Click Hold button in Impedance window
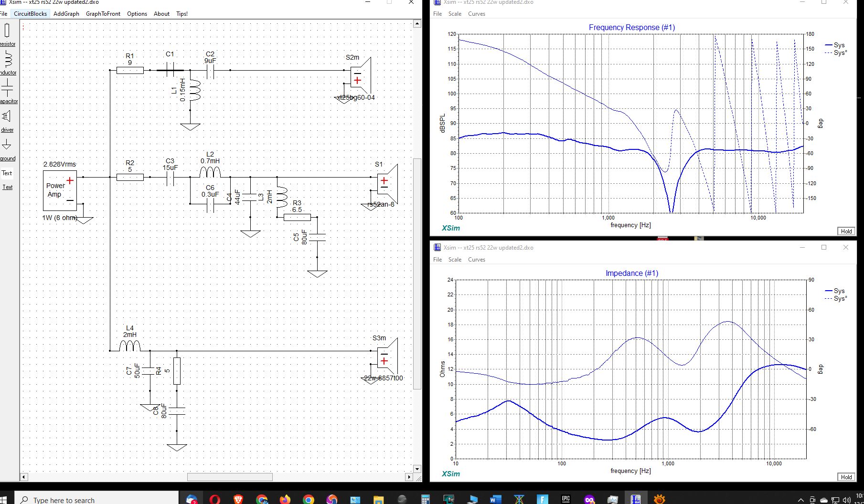This screenshot has width=864, height=504. click(846, 477)
